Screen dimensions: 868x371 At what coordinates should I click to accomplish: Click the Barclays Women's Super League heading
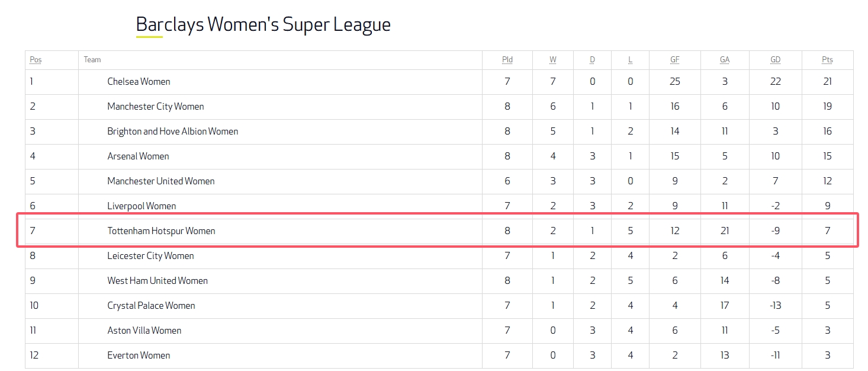(x=263, y=25)
